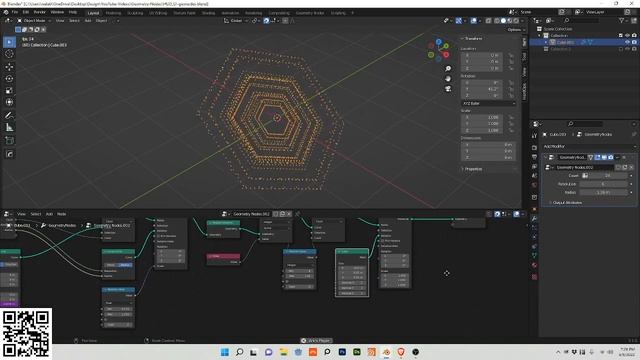
Task: Select the Add Cube tool
Action: tap(9, 141)
